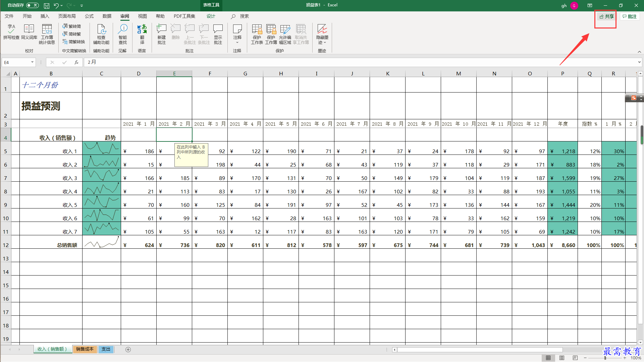The height and width of the screenshot is (362, 644).
Task: Switch to page layout view
Action: (562, 358)
